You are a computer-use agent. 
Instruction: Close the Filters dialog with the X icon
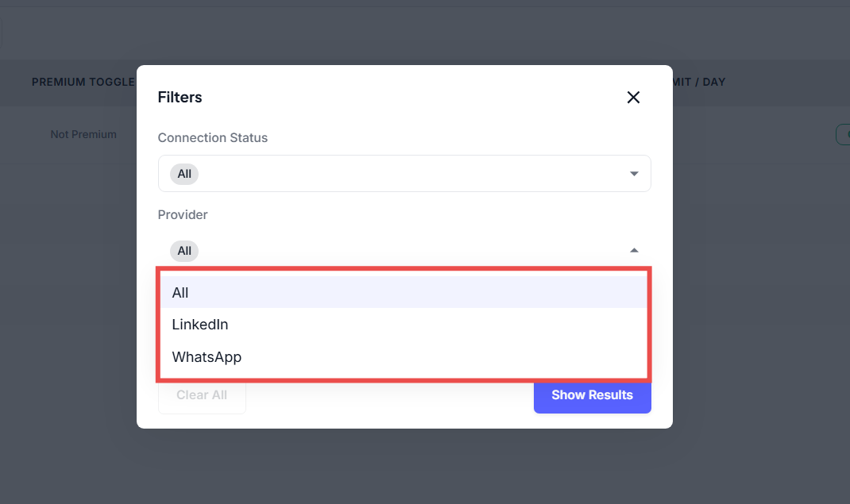(633, 98)
